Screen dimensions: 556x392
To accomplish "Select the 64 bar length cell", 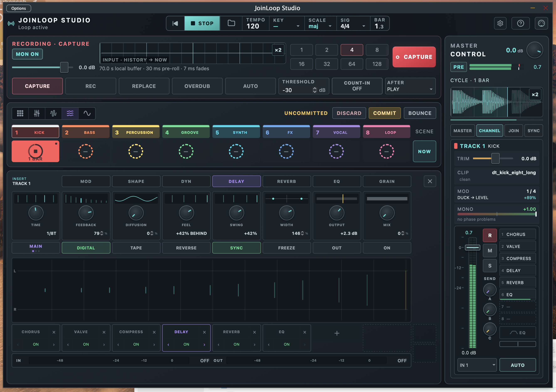I will point(352,64).
